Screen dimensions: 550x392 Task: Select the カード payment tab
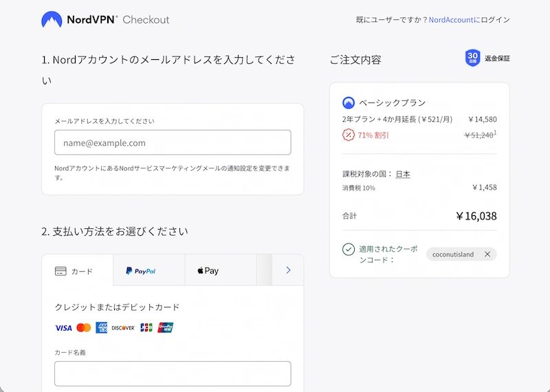pos(78,270)
